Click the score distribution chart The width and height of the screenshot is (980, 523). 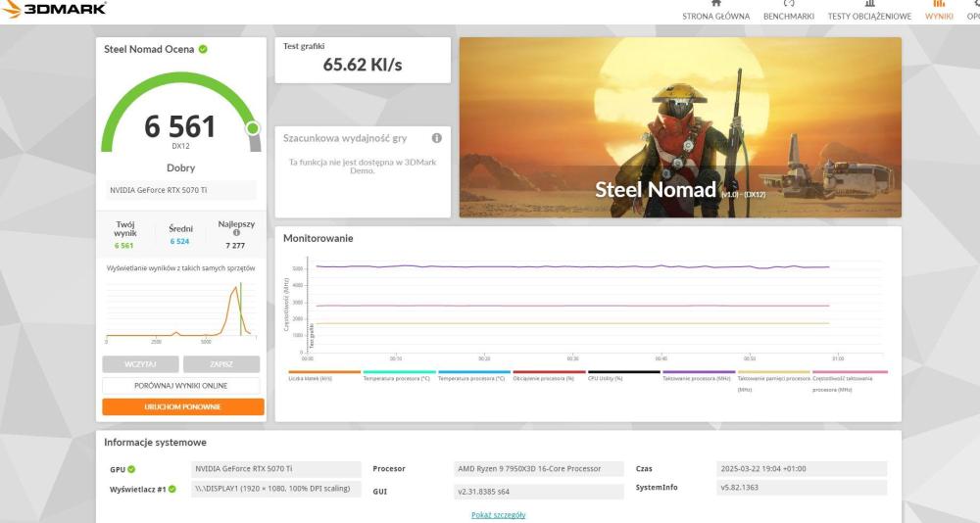click(180, 311)
